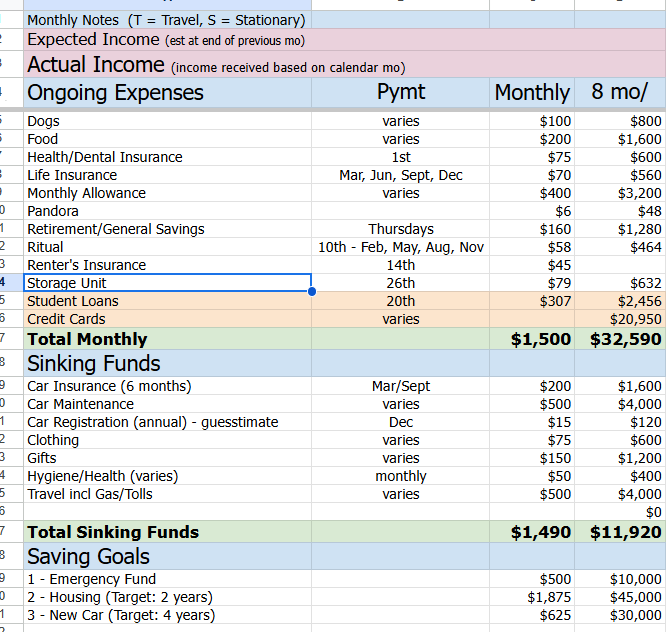Select the $32,590 total cell
The width and height of the screenshot is (666, 632).
click(x=626, y=339)
